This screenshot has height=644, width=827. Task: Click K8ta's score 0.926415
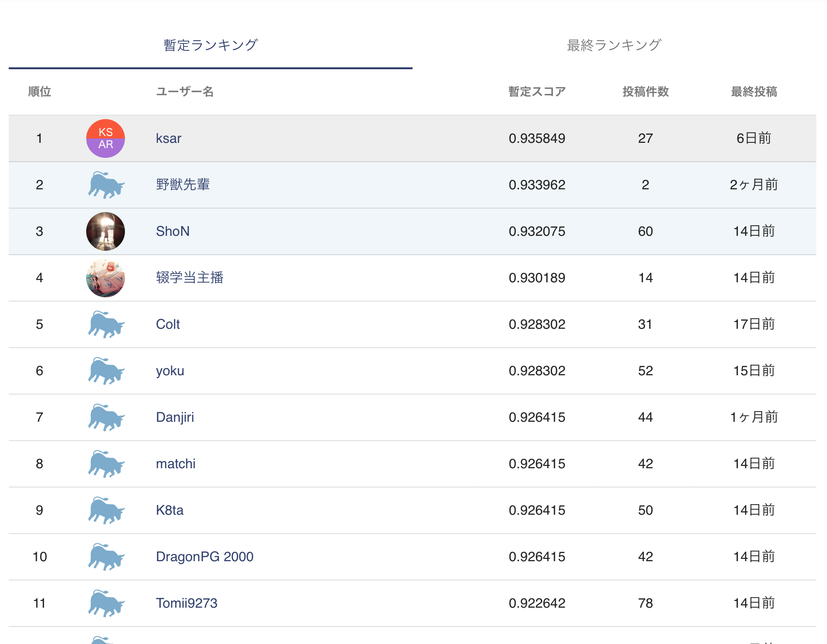click(537, 510)
